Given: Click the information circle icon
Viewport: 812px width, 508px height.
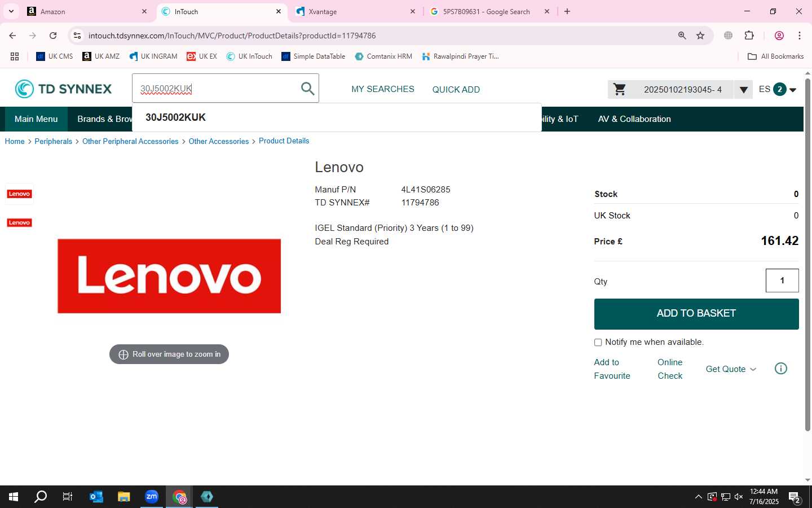Looking at the screenshot, I should 781,369.
